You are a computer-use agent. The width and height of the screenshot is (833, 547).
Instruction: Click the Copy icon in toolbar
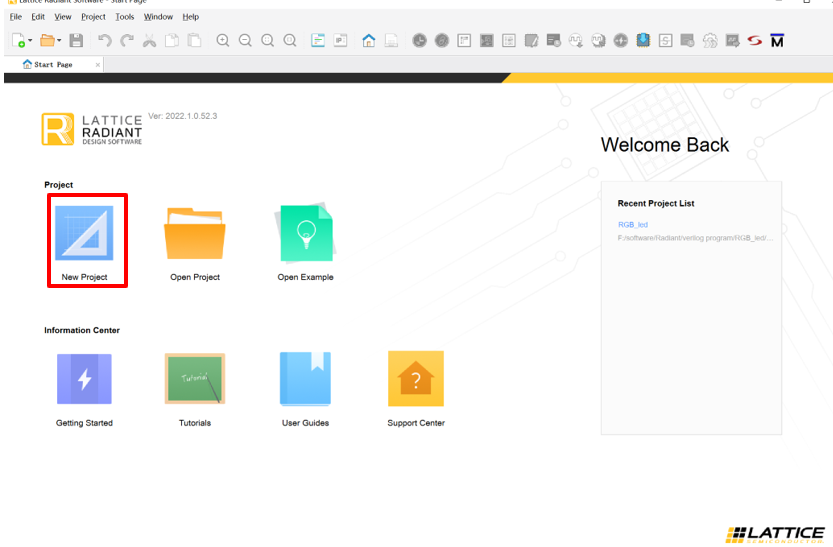tap(172, 40)
